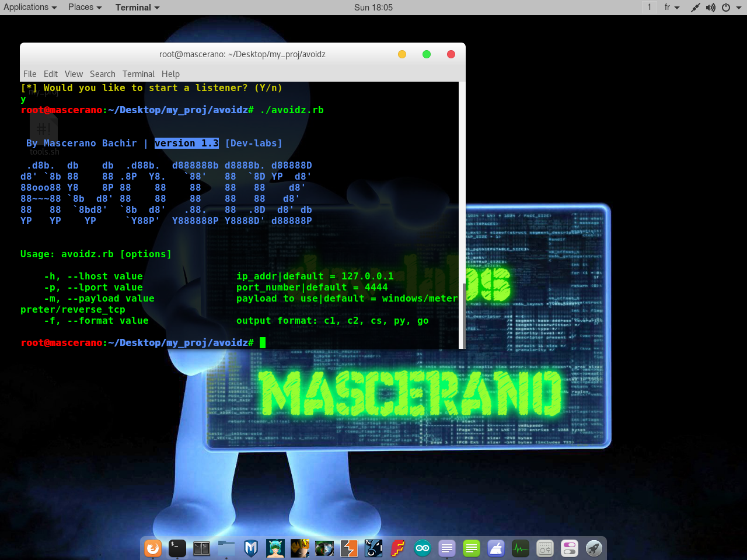The height and width of the screenshot is (560, 747).
Task: Open the Terminal app menu in top bar
Action: click(x=138, y=7)
